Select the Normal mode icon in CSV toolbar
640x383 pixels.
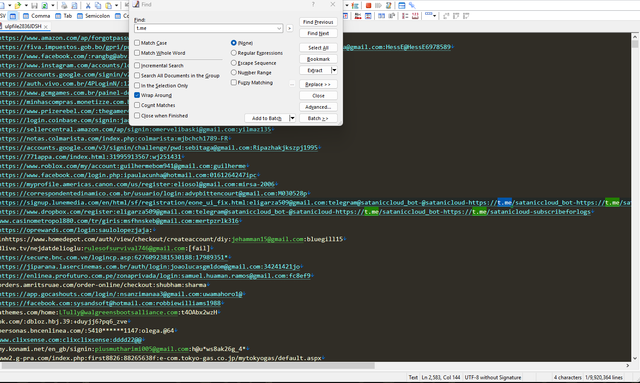(x=13, y=16)
